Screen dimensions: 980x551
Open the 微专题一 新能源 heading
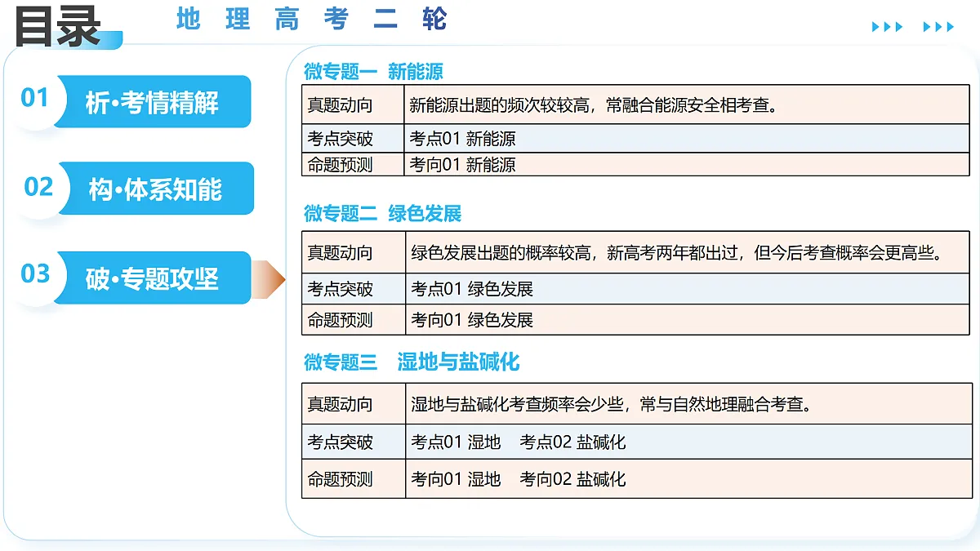(x=373, y=72)
